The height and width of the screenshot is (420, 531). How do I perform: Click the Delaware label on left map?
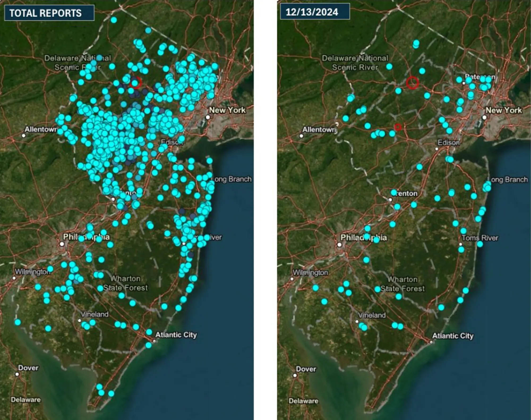[x=26, y=400]
